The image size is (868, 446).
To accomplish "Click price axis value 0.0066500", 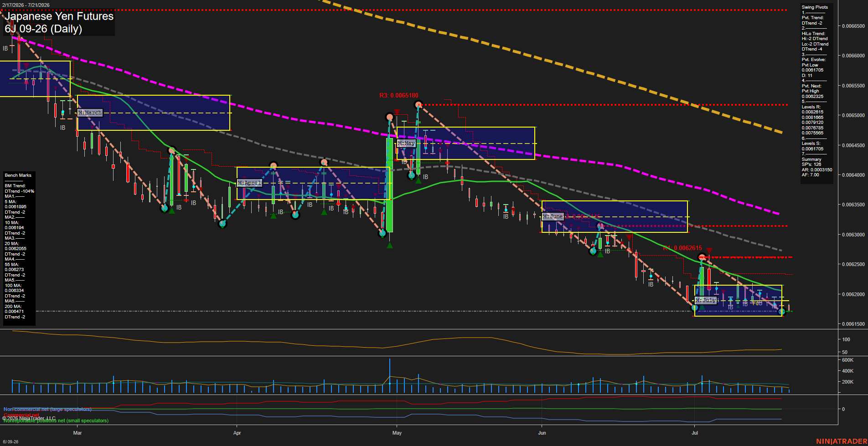I will coord(853,26).
